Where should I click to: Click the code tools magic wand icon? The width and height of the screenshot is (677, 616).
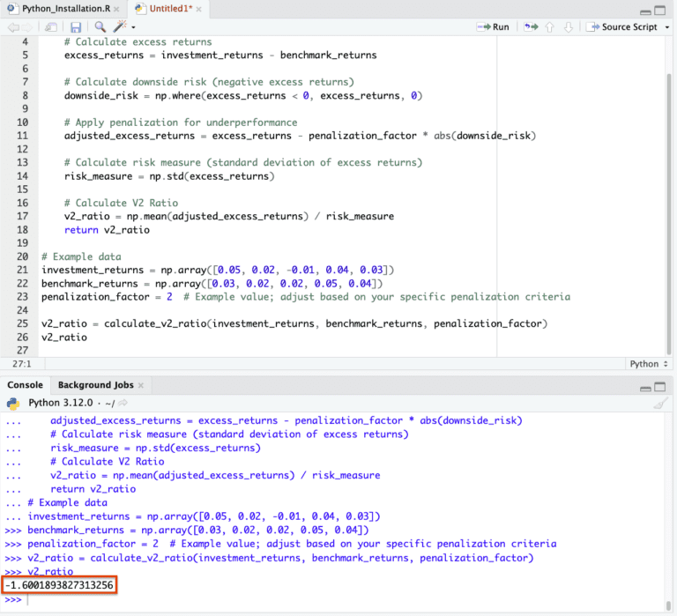pos(120,26)
